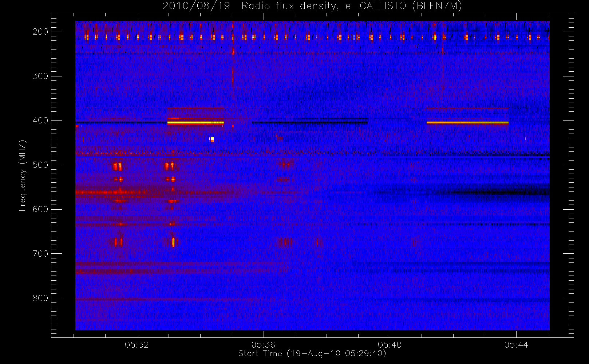Viewport: 589px width, 364px height.
Task: Click the white-yellow spot near 440 MHz at 05:34
Action: (x=212, y=139)
